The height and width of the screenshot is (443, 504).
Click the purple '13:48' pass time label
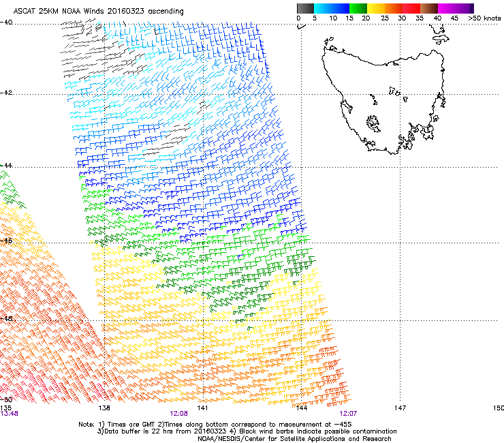coord(9,414)
